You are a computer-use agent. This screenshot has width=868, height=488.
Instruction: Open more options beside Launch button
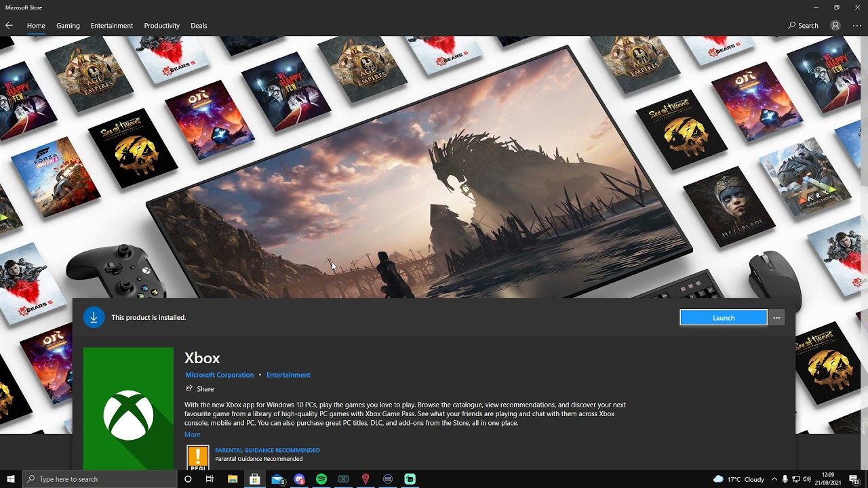(x=776, y=318)
